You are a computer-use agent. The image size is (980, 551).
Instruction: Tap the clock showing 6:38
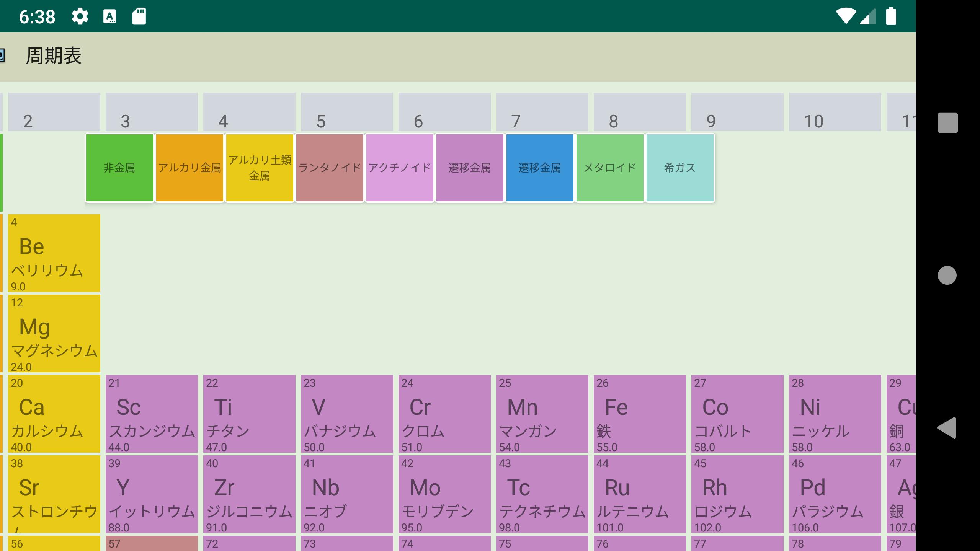37,17
